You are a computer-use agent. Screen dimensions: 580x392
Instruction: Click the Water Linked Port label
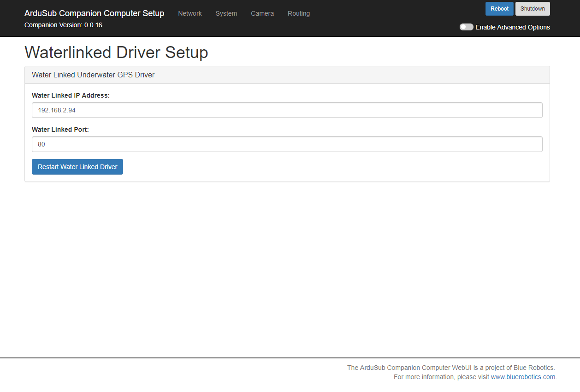coord(60,129)
